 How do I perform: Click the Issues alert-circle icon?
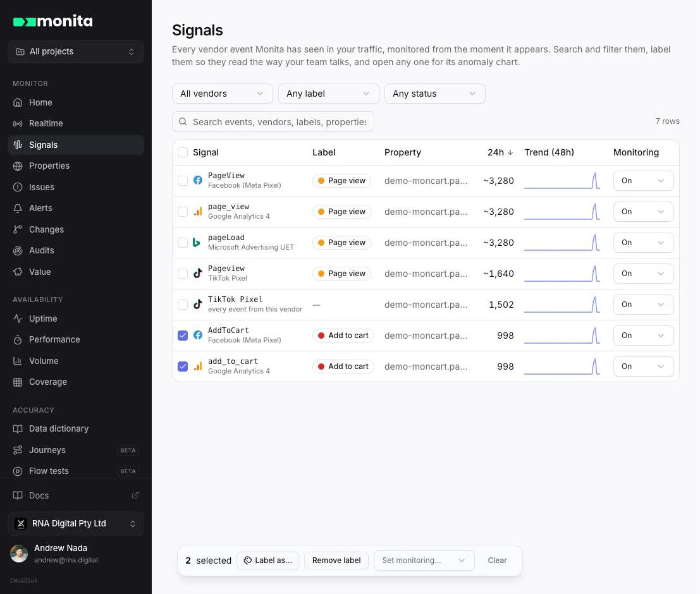point(18,187)
